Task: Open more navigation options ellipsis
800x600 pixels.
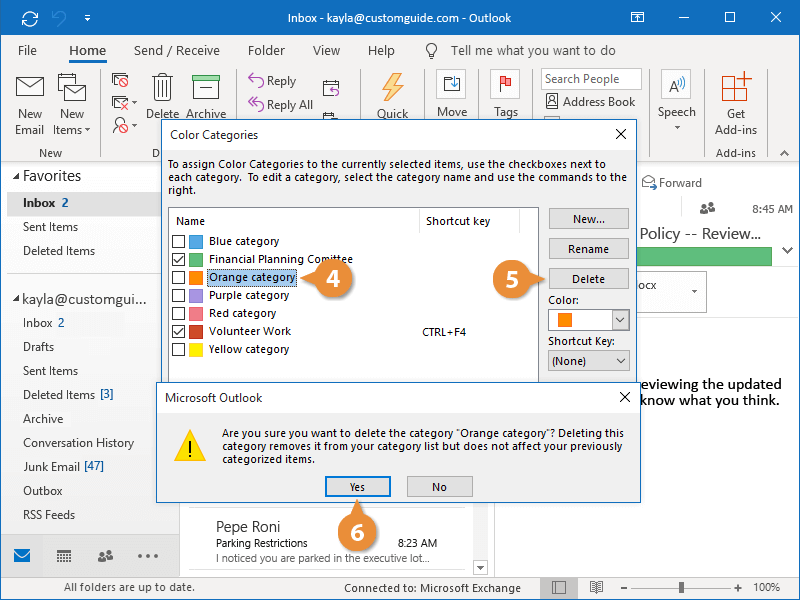Action: pyautogui.click(x=147, y=556)
